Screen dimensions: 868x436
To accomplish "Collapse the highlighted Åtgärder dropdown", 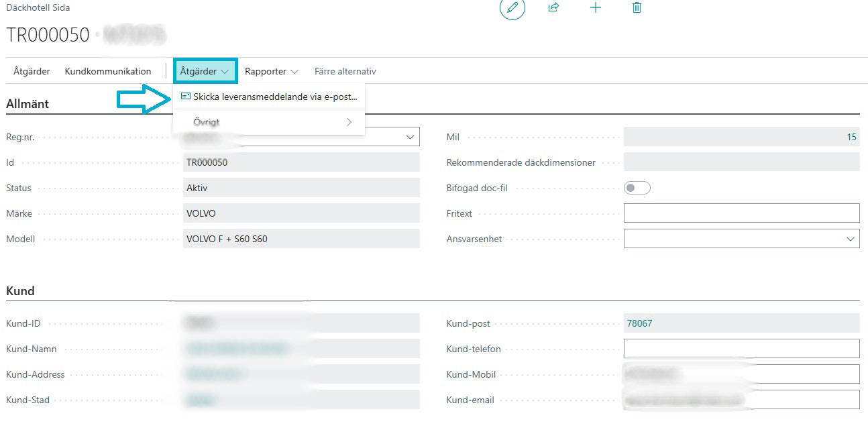I will click(x=205, y=71).
